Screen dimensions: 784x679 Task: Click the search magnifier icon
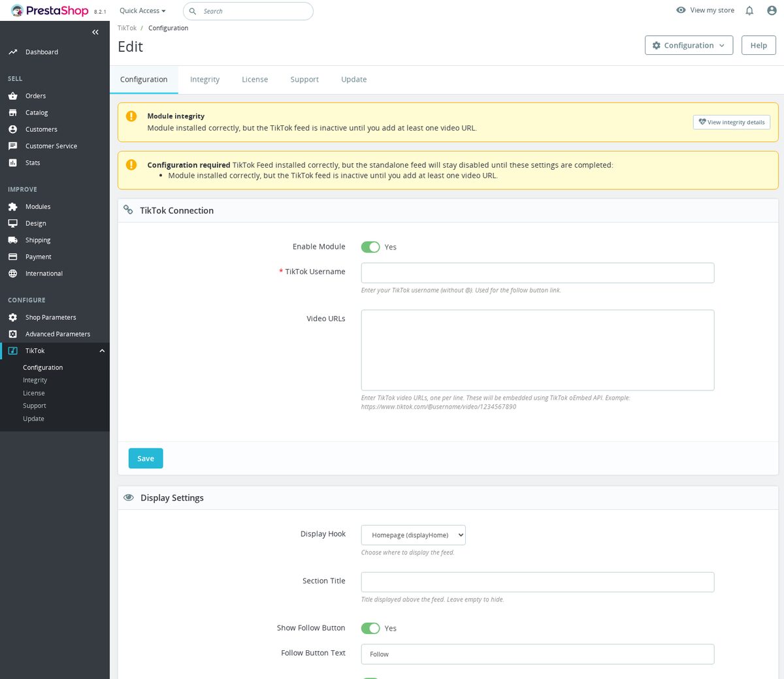point(193,11)
